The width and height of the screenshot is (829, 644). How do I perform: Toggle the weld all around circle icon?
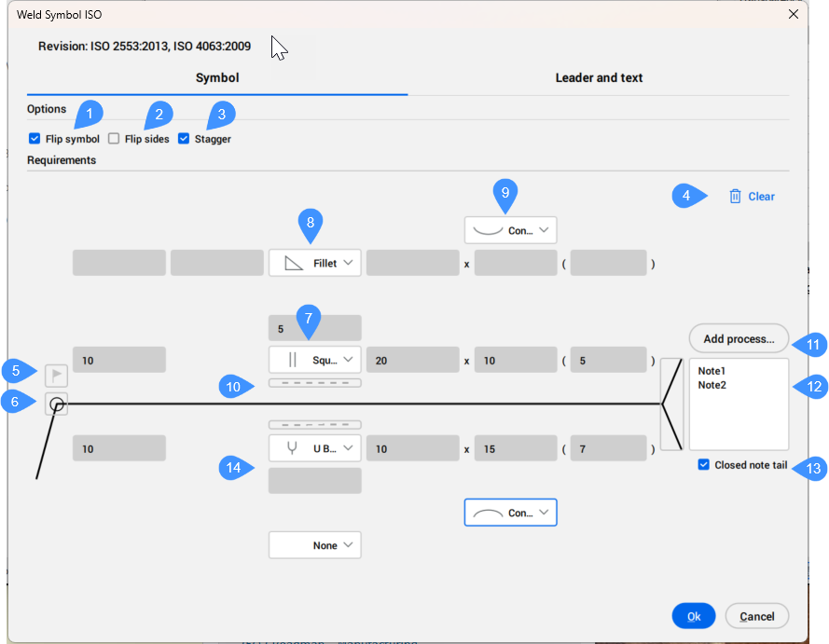(x=56, y=404)
